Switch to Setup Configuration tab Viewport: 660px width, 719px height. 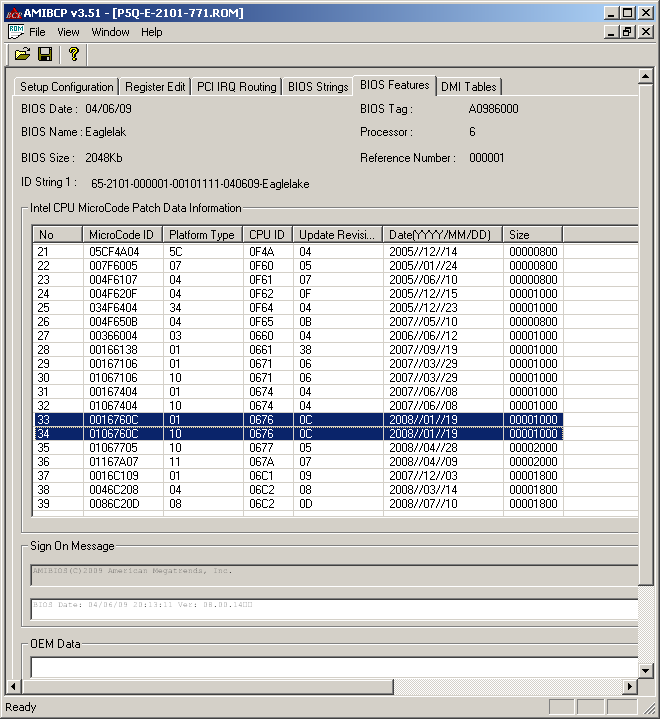(67, 87)
